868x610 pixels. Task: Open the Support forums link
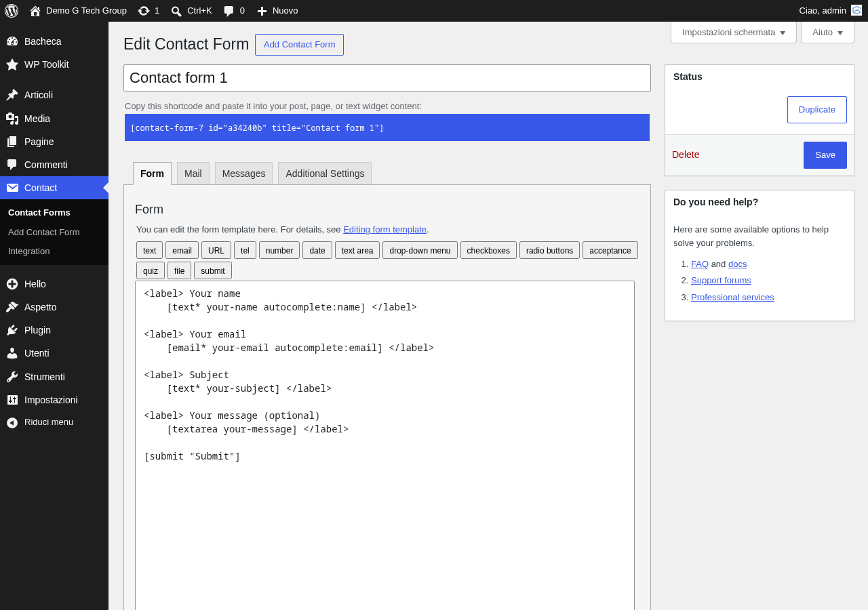pos(721,280)
